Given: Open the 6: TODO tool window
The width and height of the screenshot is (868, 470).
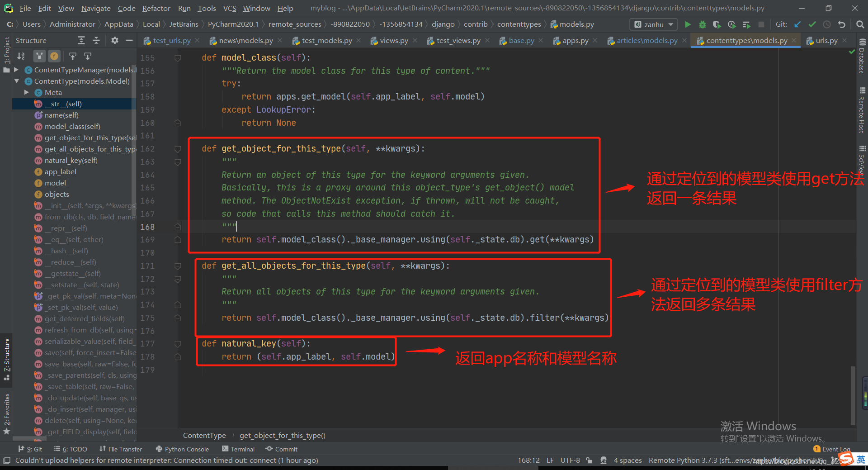Looking at the screenshot, I should coord(71,449).
